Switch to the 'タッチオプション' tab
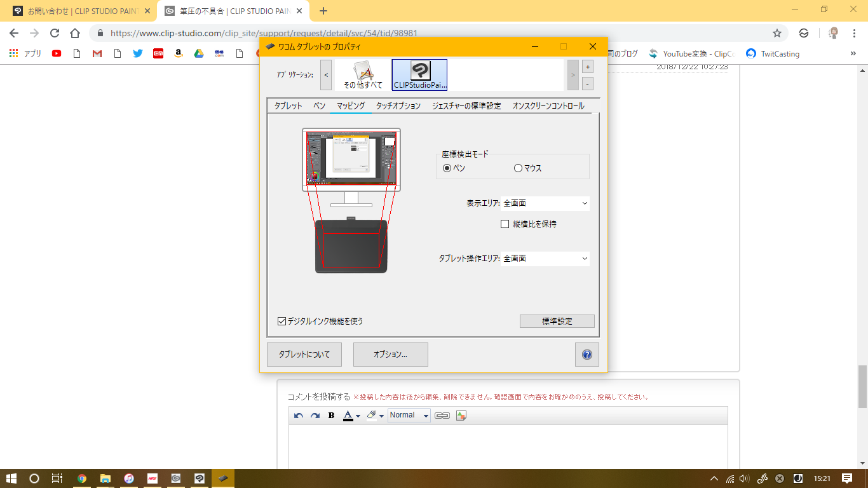Image resolution: width=868 pixels, height=488 pixels. [x=398, y=106]
